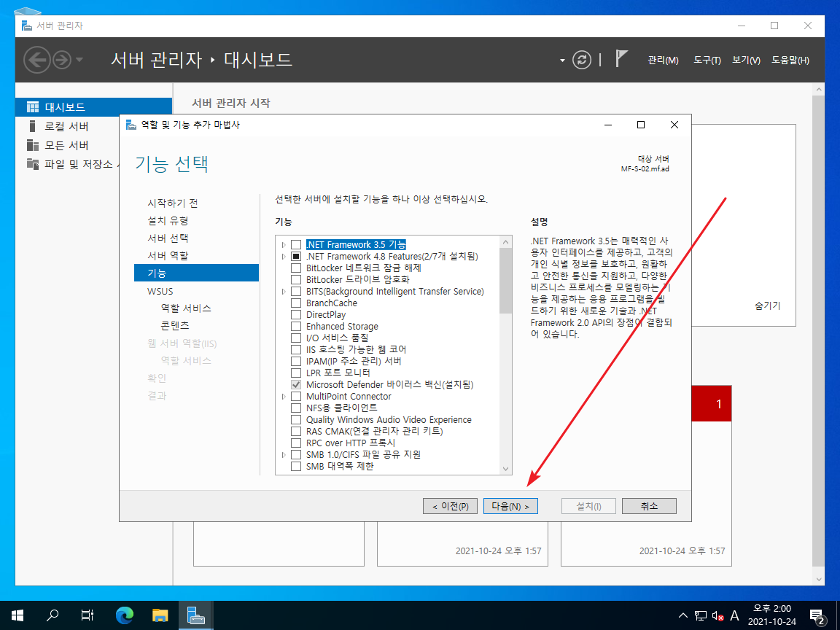The width and height of the screenshot is (840, 630).
Task: Check the DirectPlay checkbox
Action: [x=296, y=315]
